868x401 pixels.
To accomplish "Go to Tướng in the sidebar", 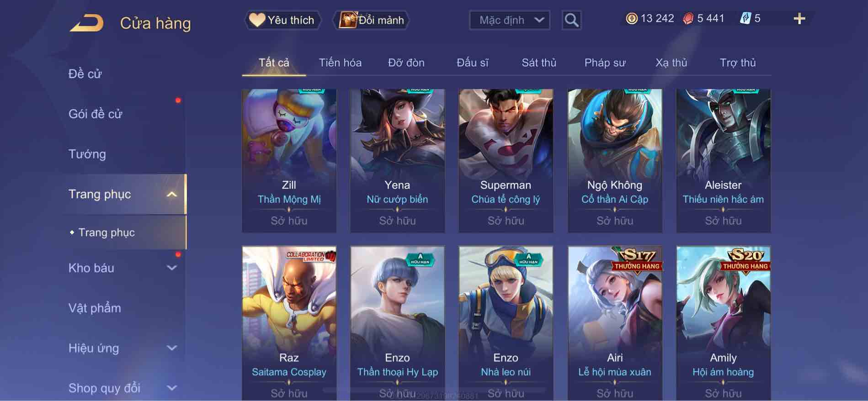I will (87, 154).
